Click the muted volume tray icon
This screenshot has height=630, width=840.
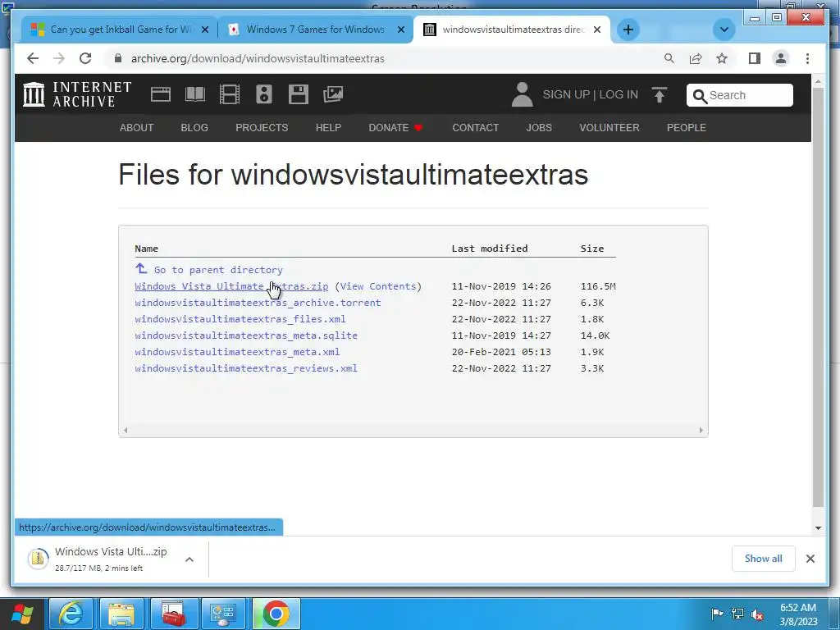click(757, 614)
